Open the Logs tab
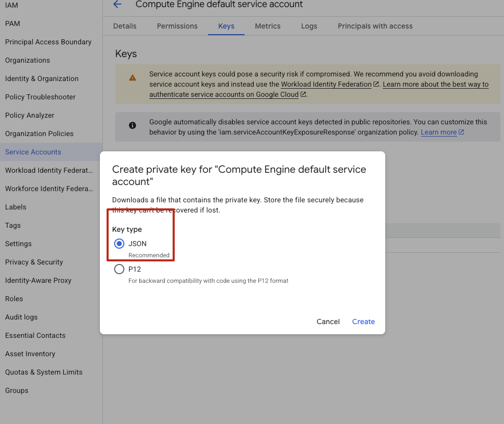The image size is (504, 424). (x=309, y=26)
